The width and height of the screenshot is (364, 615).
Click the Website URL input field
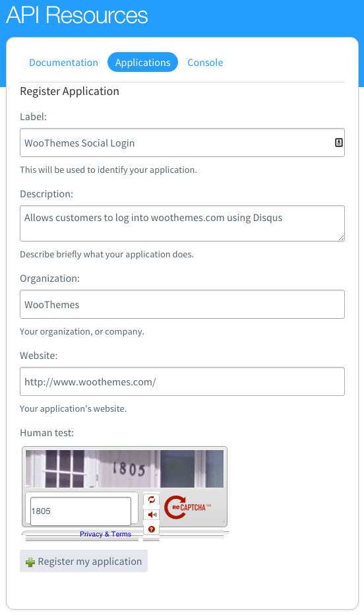pyautogui.click(x=182, y=381)
